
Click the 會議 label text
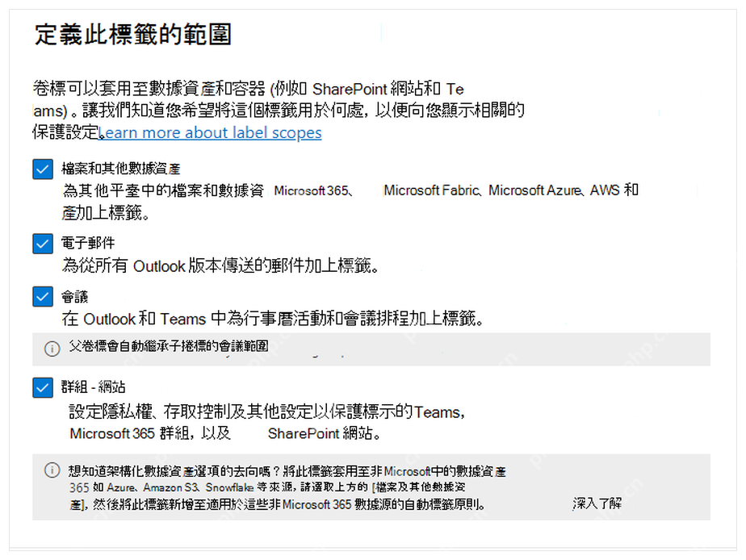pos(75,297)
